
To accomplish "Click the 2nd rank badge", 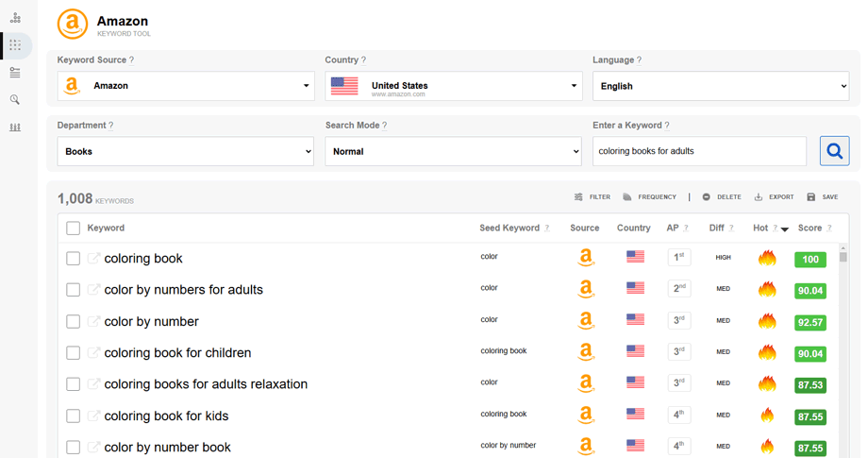I will (679, 289).
